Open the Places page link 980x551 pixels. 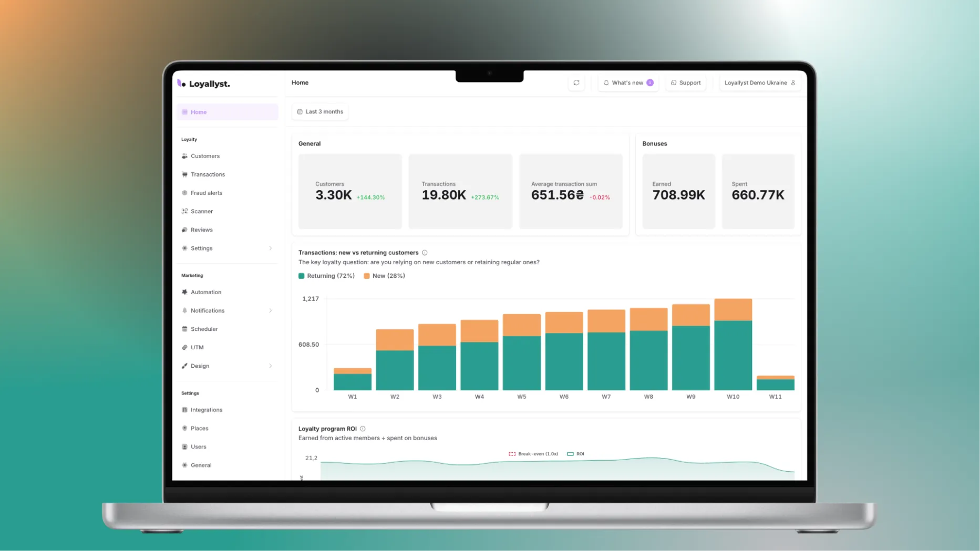(227, 428)
